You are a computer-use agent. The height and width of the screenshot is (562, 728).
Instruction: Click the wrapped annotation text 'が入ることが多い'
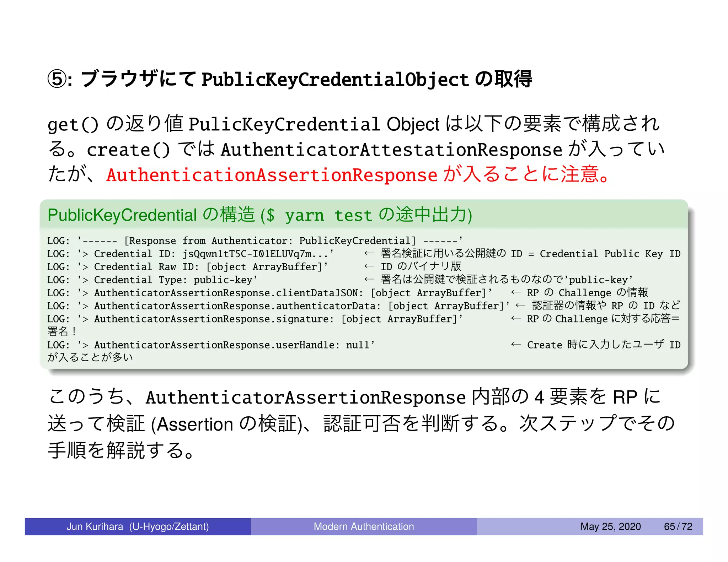tap(90, 357)
